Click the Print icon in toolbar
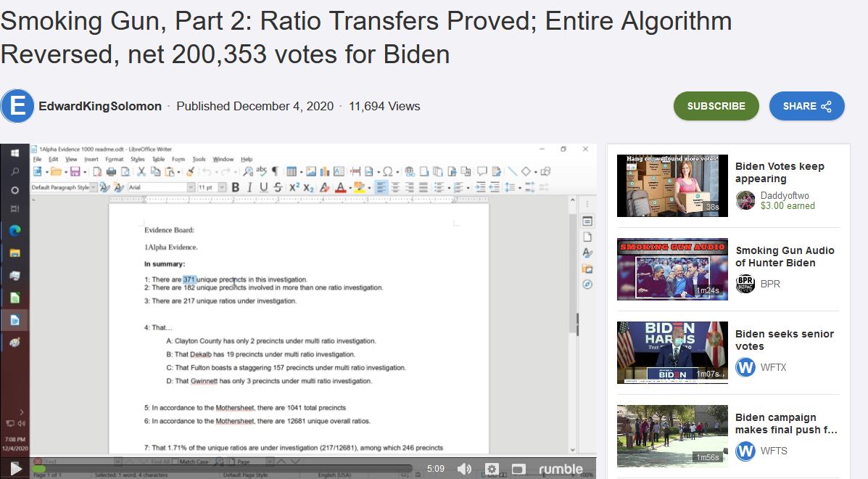 pos(111,172)
